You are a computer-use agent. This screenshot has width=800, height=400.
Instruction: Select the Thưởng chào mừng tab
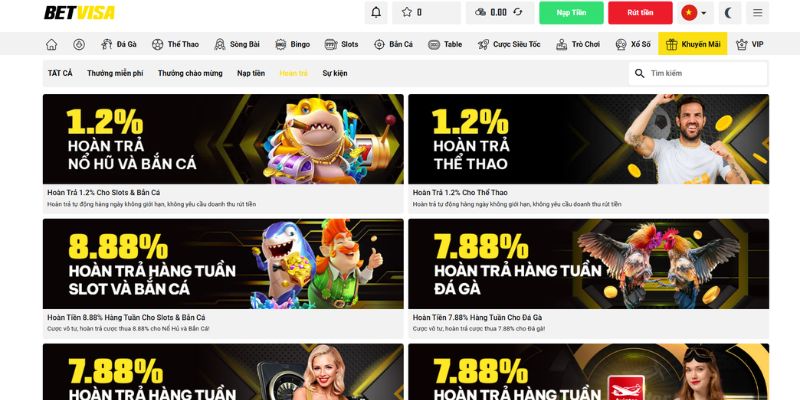point(190,73)
